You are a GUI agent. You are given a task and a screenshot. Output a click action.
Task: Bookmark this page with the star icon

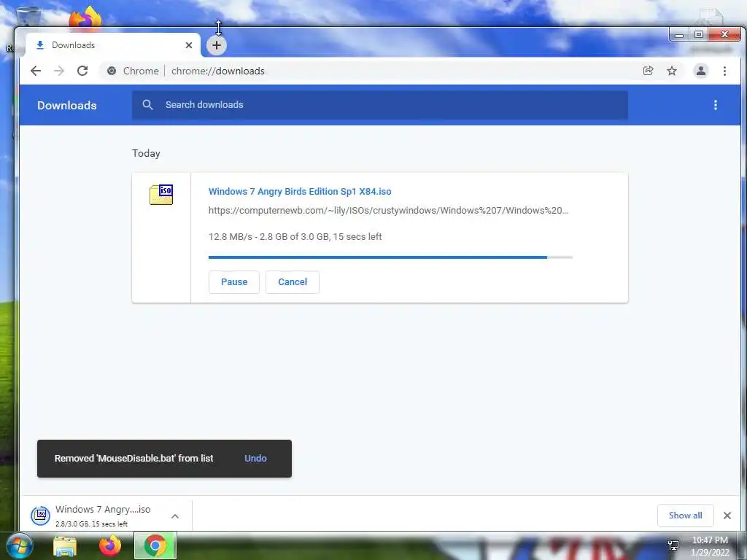pyautogui.click(x=672, y=71)
